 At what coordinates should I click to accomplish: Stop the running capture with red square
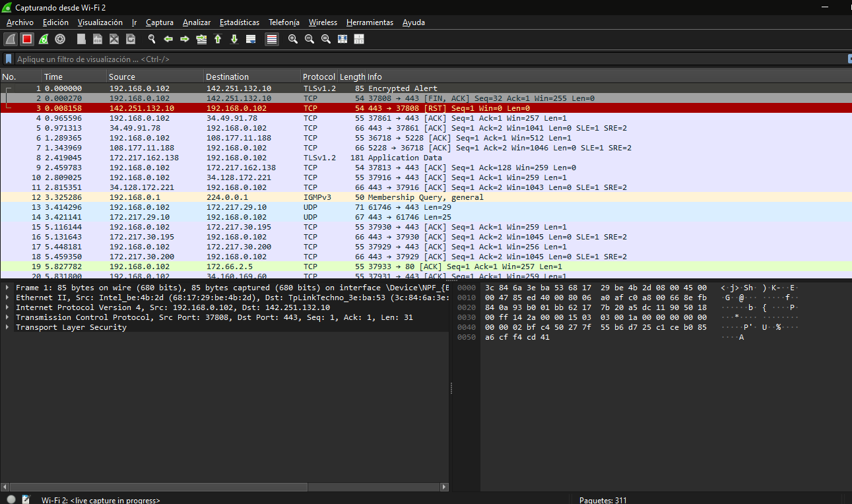click(27, 39)
